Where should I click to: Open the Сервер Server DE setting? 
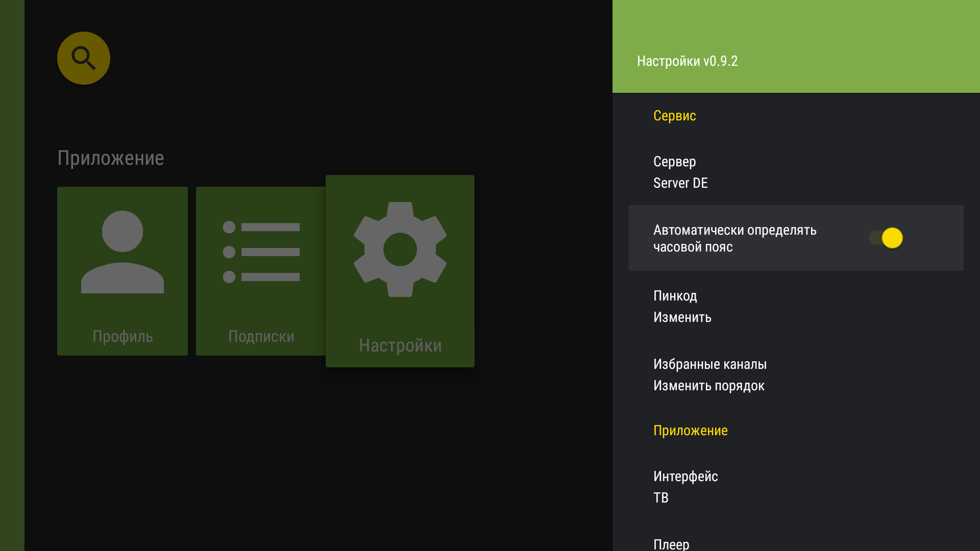point(796,172)
